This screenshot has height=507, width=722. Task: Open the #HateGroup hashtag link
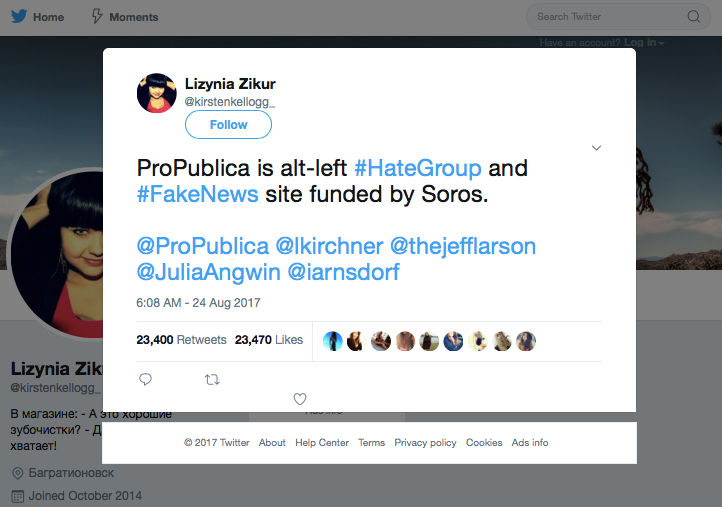pos(418,168)
